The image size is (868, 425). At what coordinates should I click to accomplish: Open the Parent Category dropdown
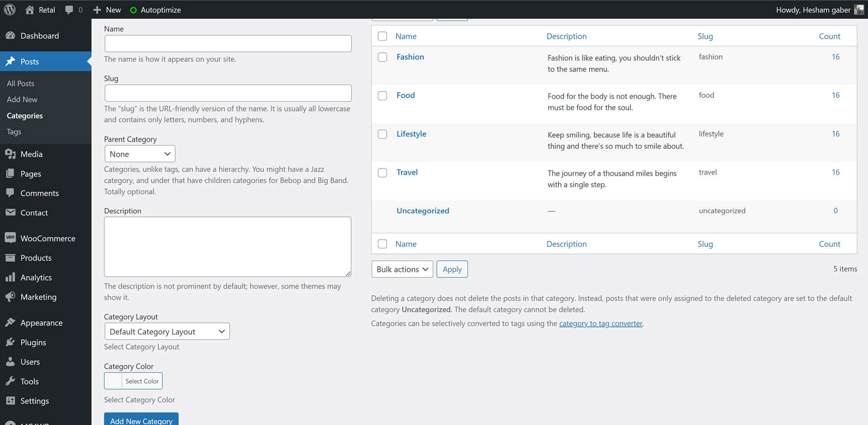pos(140,154)
